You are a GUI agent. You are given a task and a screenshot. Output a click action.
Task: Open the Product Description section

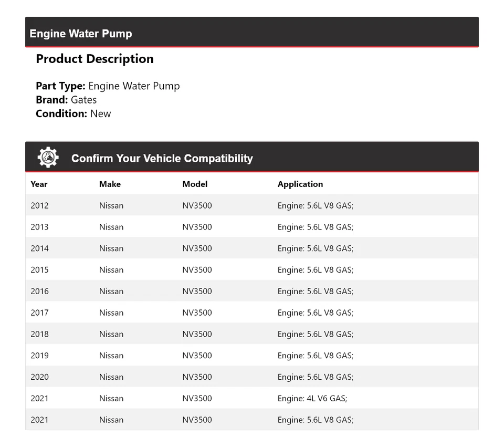94,58
